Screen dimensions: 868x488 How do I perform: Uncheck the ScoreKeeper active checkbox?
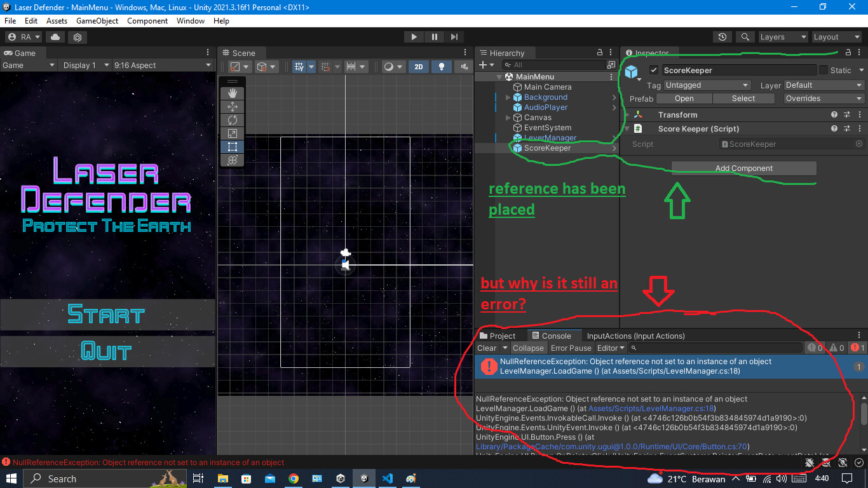(x=653, y=70)
